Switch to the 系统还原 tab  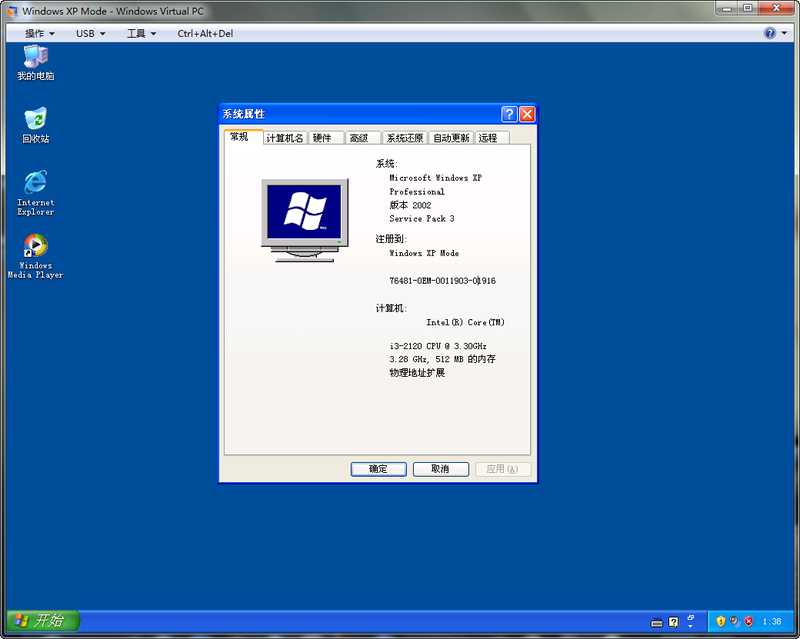point(405,138)
